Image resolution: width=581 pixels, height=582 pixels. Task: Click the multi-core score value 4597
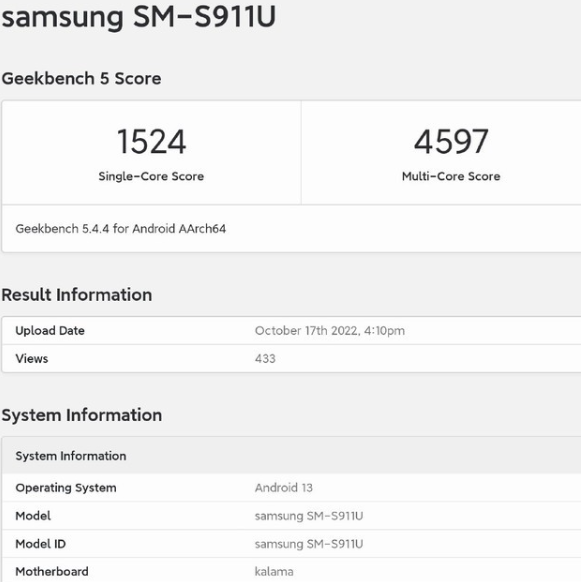coord(451,141)
